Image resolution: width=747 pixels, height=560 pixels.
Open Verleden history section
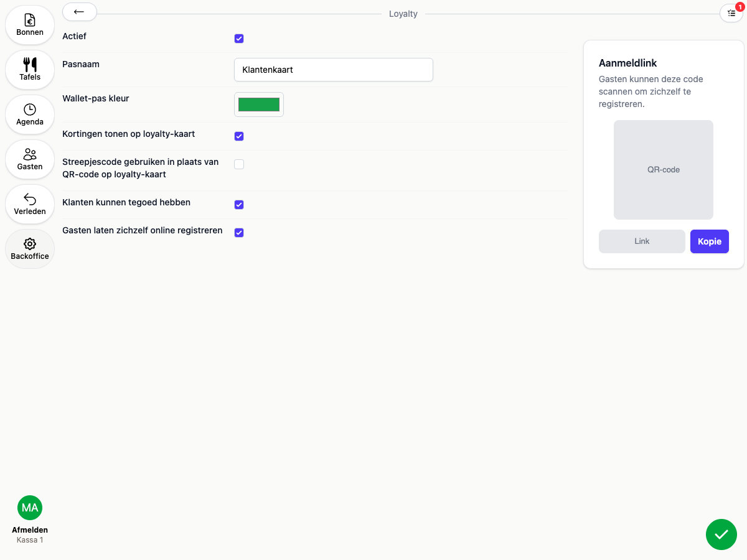pos(30,204)
